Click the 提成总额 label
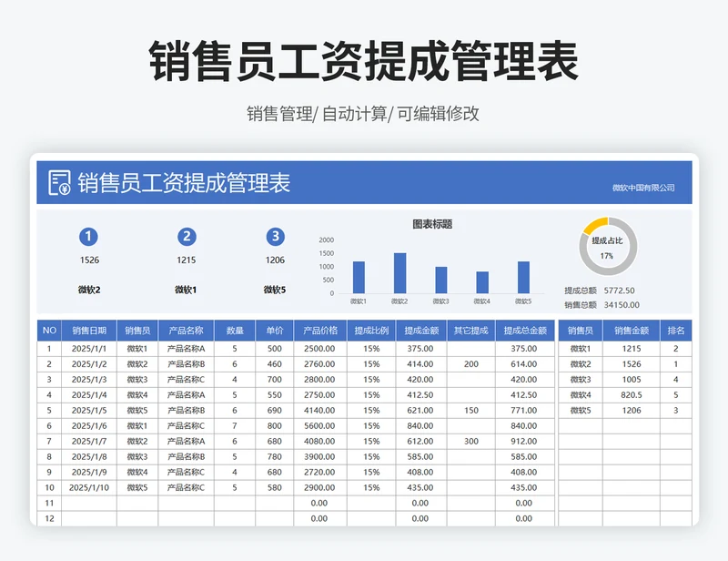The image size is (728, 561). point(581,291)
